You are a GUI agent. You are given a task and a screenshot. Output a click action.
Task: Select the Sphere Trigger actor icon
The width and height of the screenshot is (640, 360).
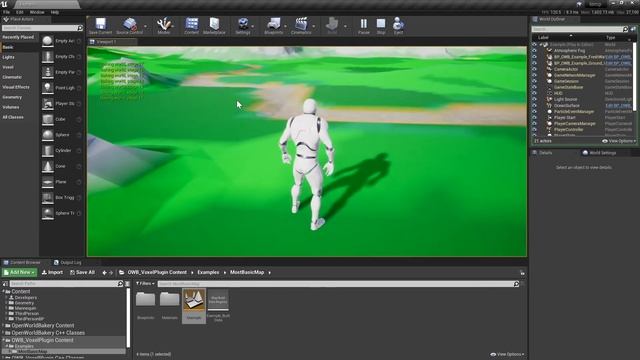48,213
